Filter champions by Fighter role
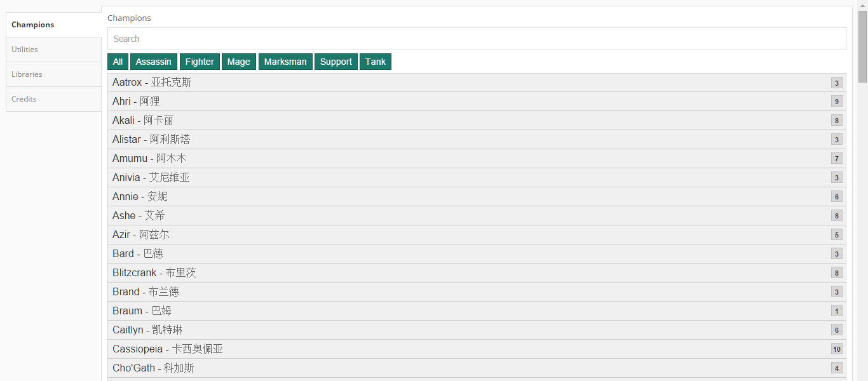Viewport: 868px width, 381px height. click(200, 62)
